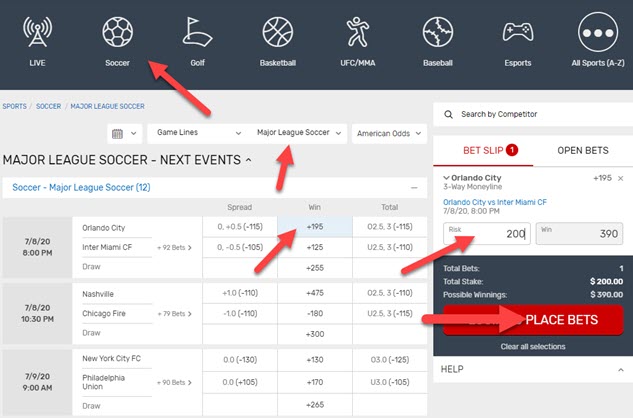Select Nashville +1.0 (-110) spread odds
The height and width of the screenshot is (418, 633).
click(239, 294)
